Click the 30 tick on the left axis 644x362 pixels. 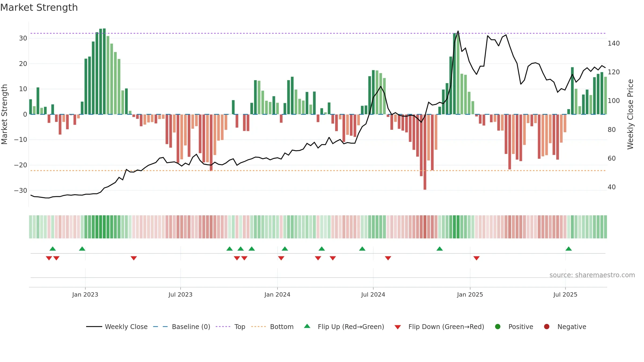click(x=23, y=38)
